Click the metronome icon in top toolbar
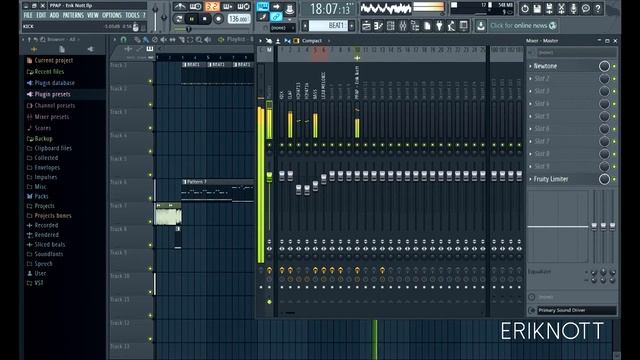Viewport: 640px width, 360px height. point(179,7)
